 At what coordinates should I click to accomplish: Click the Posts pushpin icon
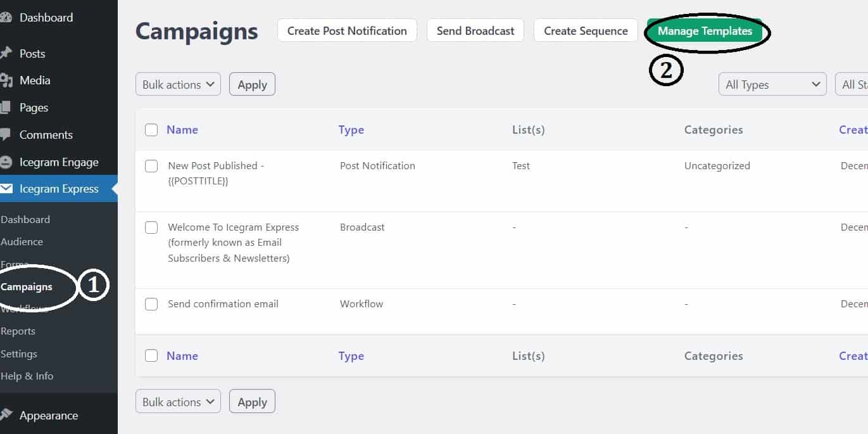click(5, 53)
